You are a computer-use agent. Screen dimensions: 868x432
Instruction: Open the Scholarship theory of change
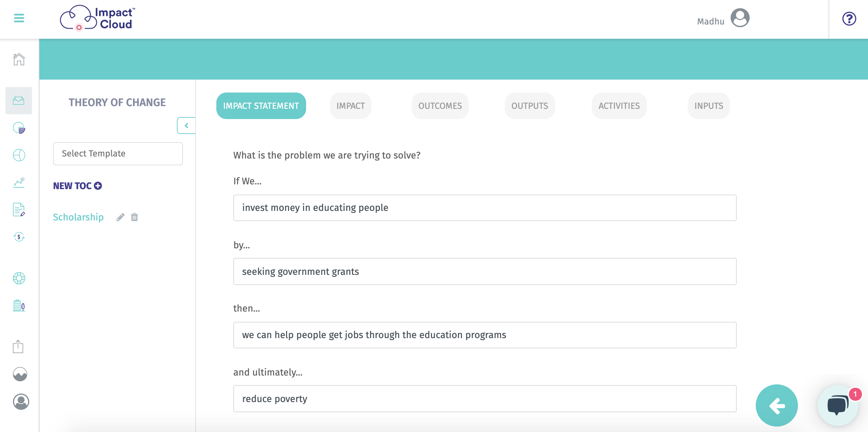tap(78, 217)
